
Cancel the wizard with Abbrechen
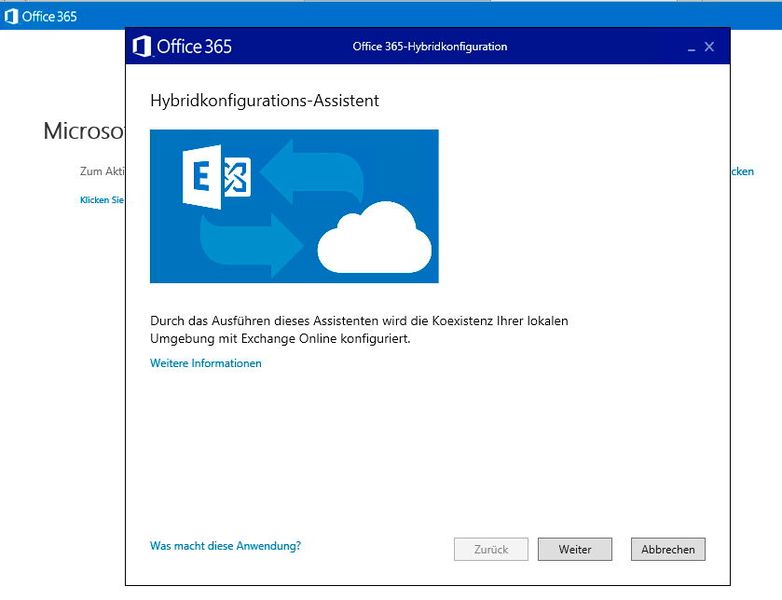point(668,549)
